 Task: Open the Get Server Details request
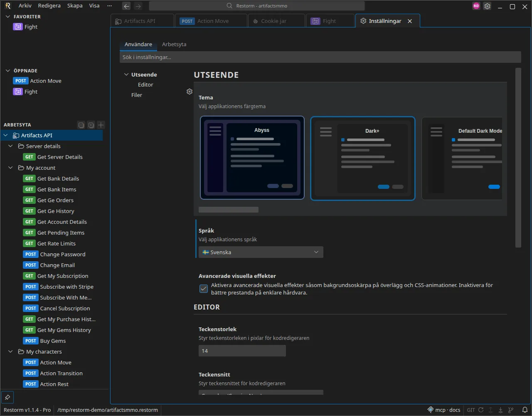pos(53,157)
